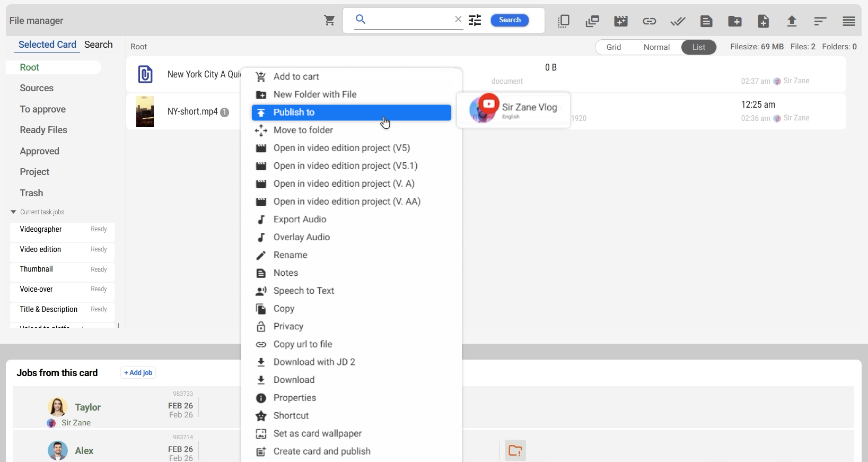
Task: Choose Speech to Text from context menu
Action: tap(303, 291)
